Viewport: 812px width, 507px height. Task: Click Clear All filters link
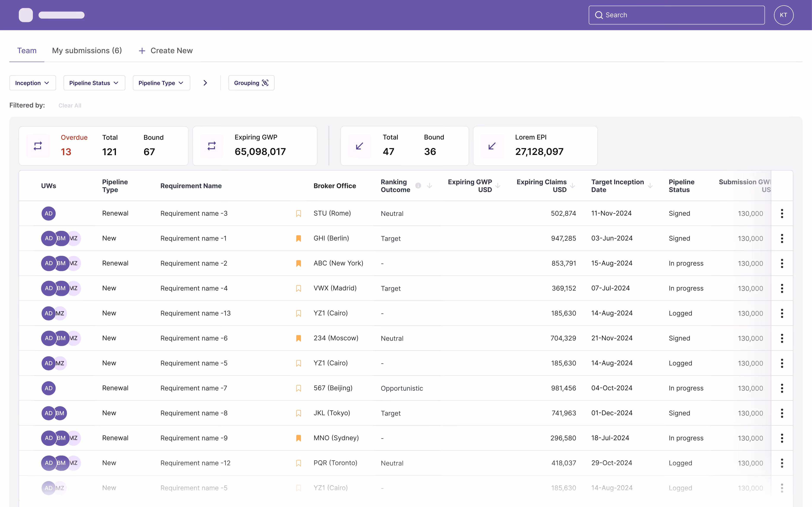click(70, 106)
